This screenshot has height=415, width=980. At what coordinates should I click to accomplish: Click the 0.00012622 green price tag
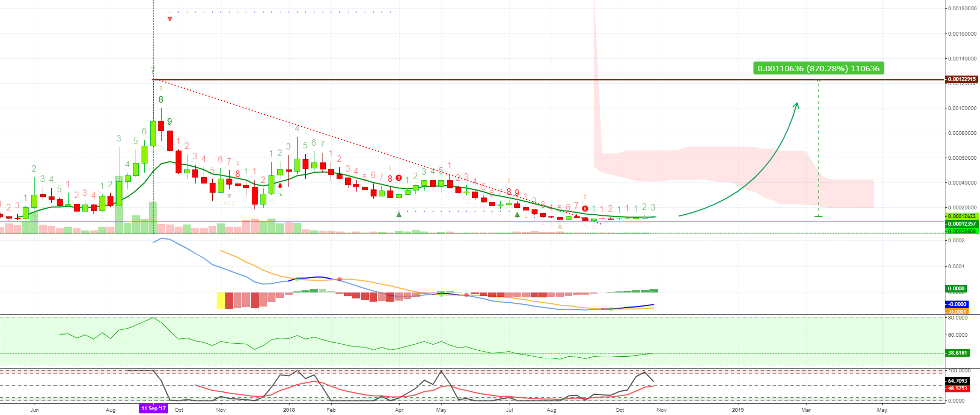point(962,216)
